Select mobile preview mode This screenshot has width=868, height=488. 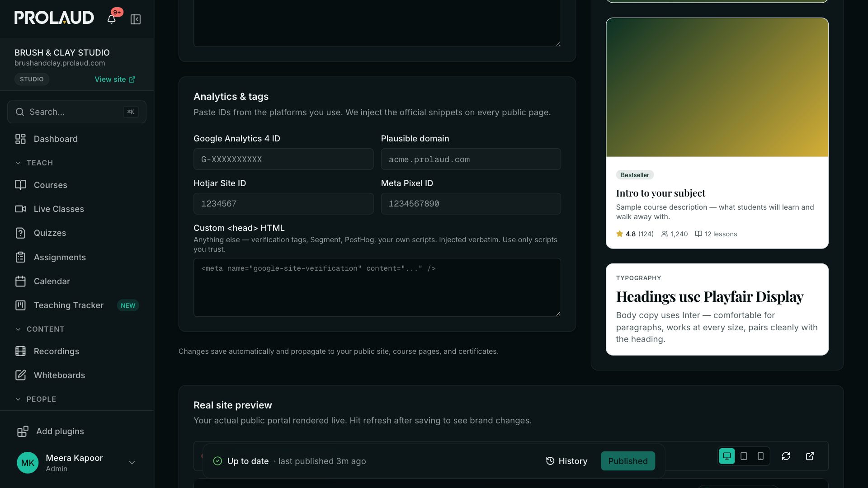[x=761, y=456]
